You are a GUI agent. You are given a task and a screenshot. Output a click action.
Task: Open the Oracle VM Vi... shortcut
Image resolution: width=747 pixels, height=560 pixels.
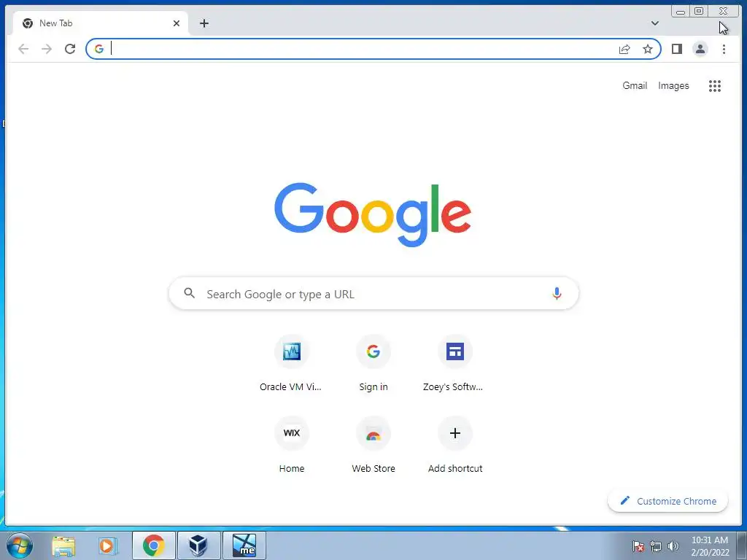[291, 365]
